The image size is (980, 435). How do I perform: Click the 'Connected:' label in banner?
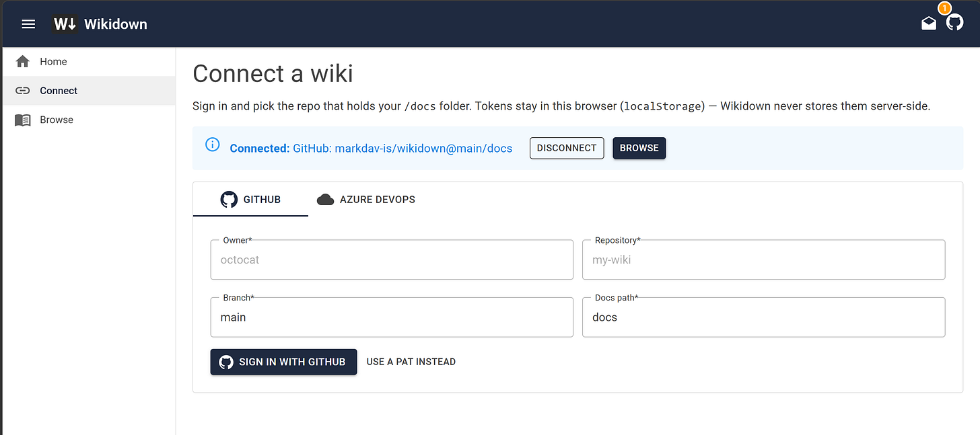pyautogui.click(x=260, y=148)
